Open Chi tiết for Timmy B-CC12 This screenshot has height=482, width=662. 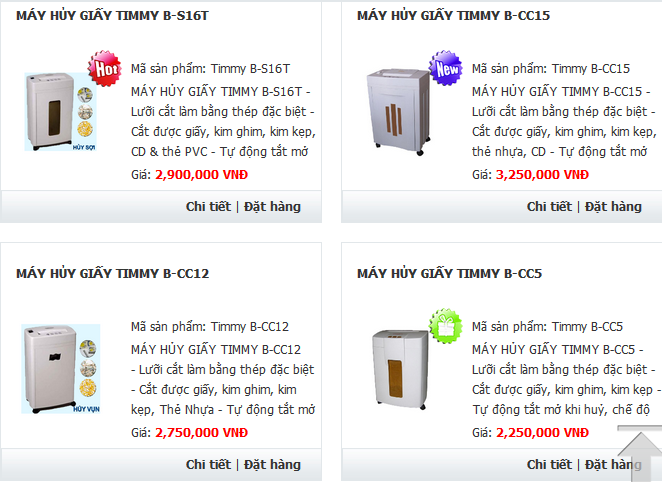pyautogui.click(x=209, y=465)
